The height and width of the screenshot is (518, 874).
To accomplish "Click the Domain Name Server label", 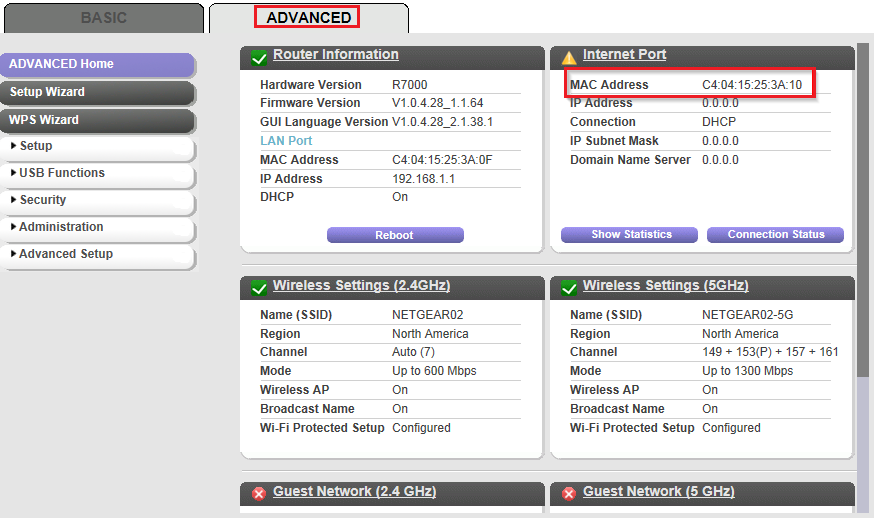I will (x=630, y=160).
